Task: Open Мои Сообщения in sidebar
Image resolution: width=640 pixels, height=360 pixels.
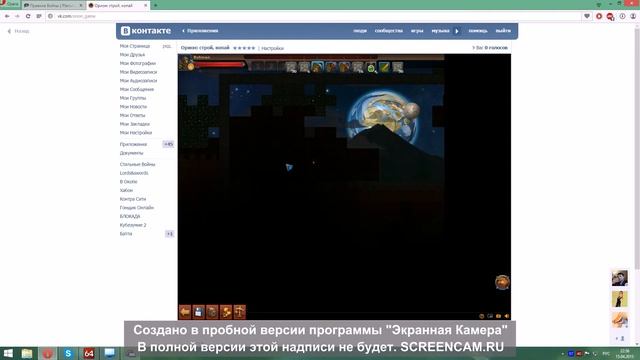Action: click(x=137, y=89)
